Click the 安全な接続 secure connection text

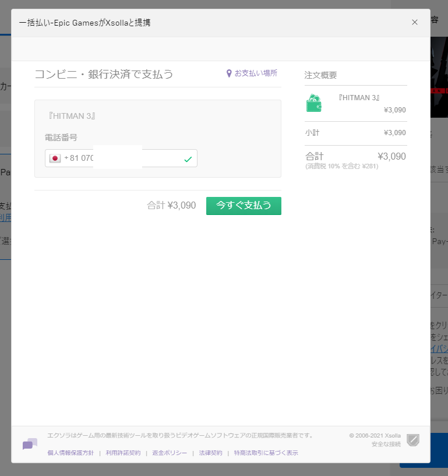pyautogui.click(x=386, y=444)
